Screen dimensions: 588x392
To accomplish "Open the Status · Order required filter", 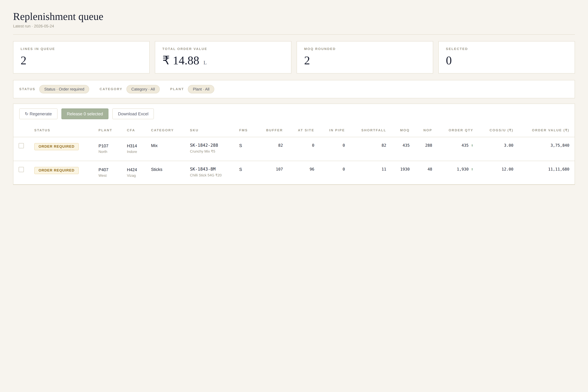I will point(64,89).
